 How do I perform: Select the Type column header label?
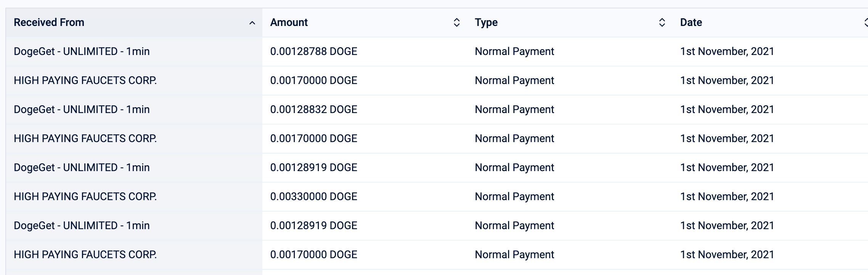(x=486, y=23)
